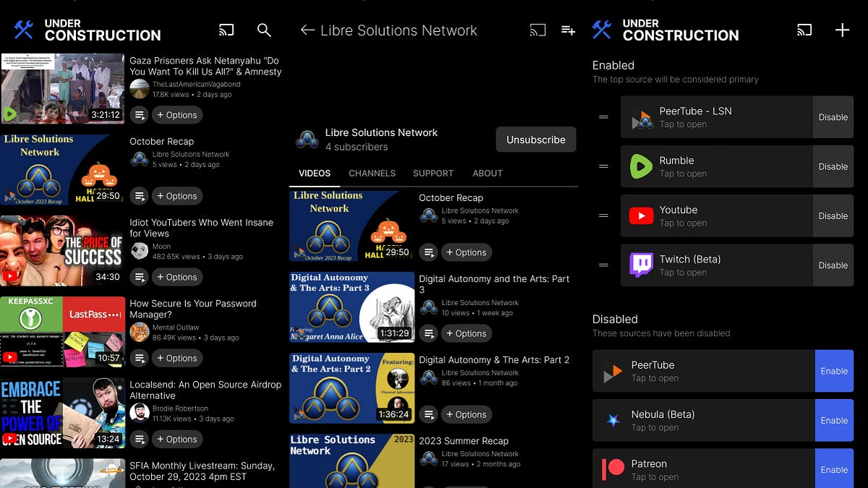The image size is (868, 488).
Task: Open Options for October Recap on channel page
Action: [x=467, y=252]
